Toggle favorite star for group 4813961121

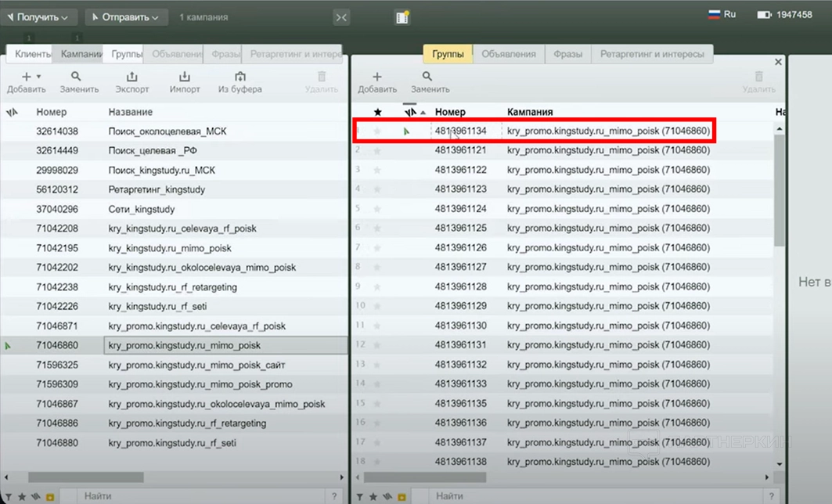(x=377, y=150)
